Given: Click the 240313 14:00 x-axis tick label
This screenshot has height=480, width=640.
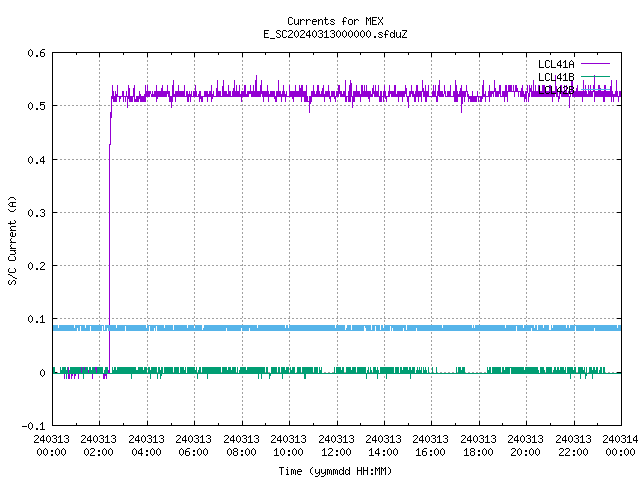Looking at the screenshot, I should click(384, 445).
